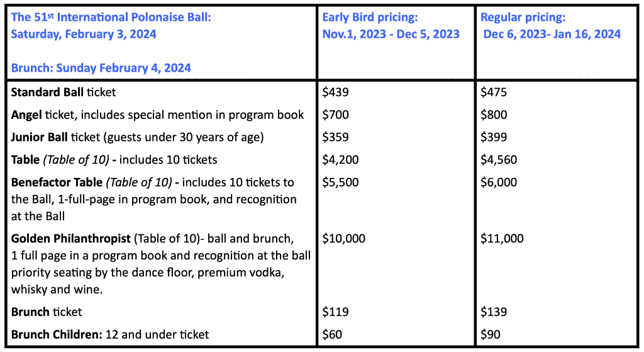
Task: Click the $6,000 Benefactor regular price
Action: click(499, 182)
